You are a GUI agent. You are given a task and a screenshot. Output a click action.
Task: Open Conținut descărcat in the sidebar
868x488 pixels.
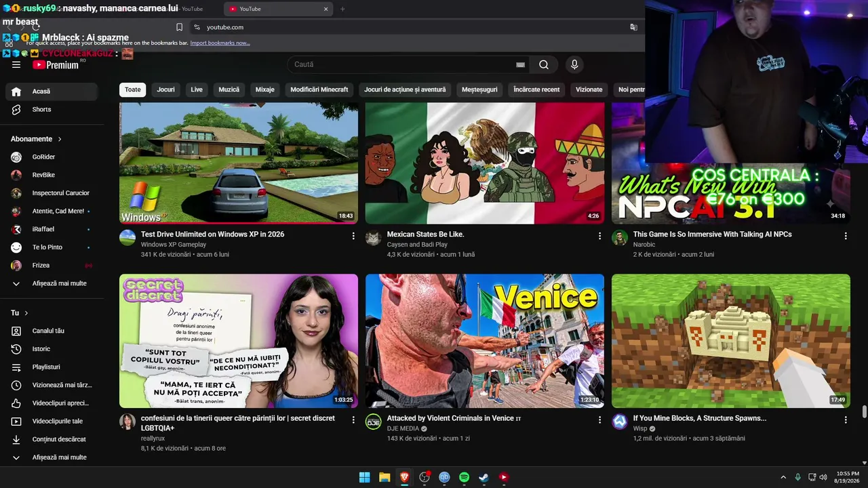pyautogui.click(x=52, y=439)
